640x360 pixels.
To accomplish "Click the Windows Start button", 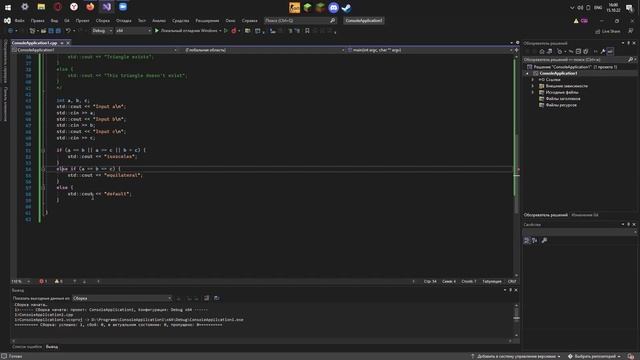I will (x=8, y=7).
